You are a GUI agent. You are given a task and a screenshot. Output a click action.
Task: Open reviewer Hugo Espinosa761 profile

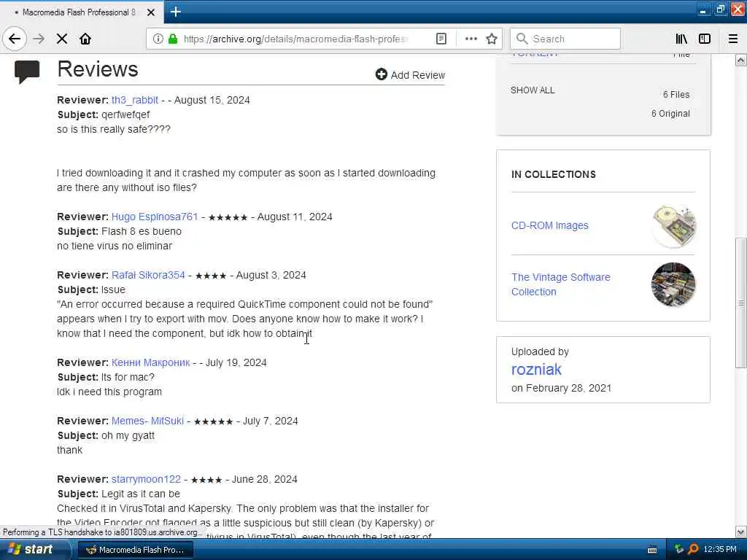pos(155,217)
